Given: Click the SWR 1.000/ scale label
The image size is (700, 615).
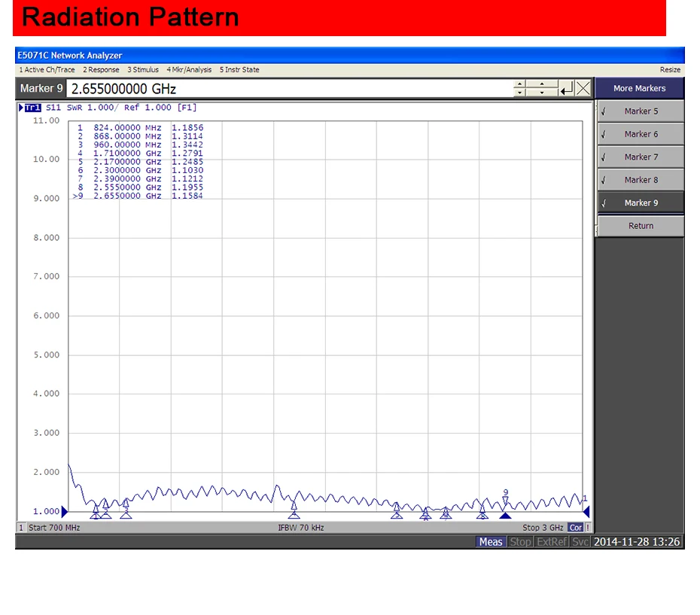Looking at the screenshot, I should (x=93, y=107).
